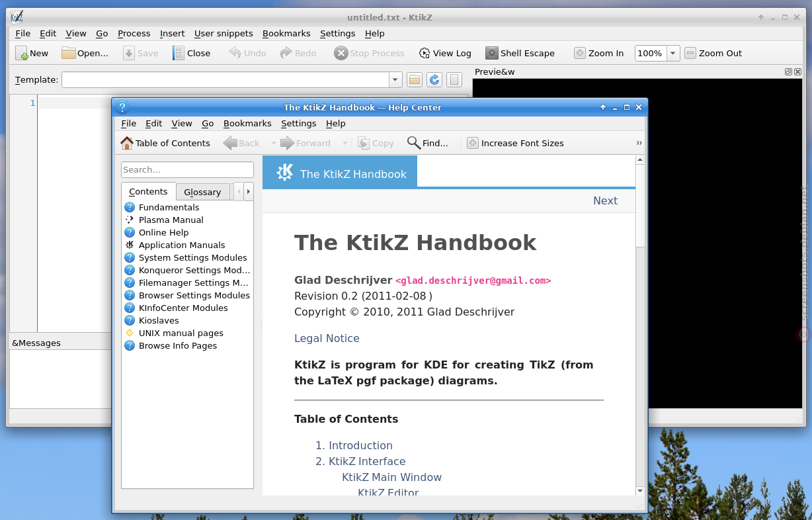Open a file with the Open... folder icon
The height and width of the screenshot is (520, 812).
(x=69, y=53)
